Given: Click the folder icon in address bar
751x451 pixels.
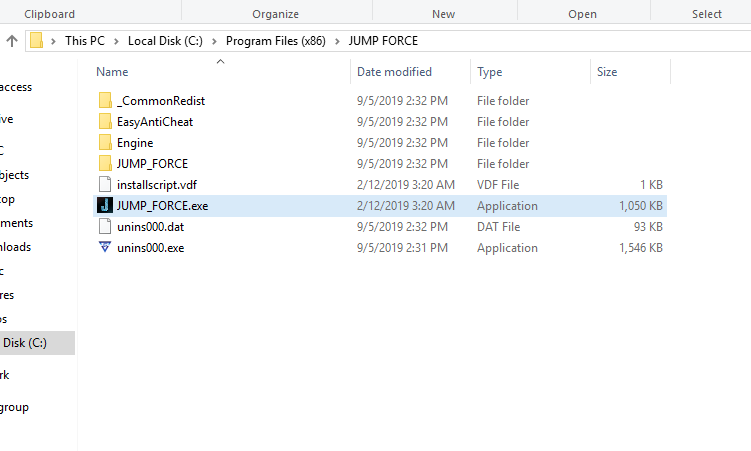Looking at the screenshot, I should [x=36, y=41].
